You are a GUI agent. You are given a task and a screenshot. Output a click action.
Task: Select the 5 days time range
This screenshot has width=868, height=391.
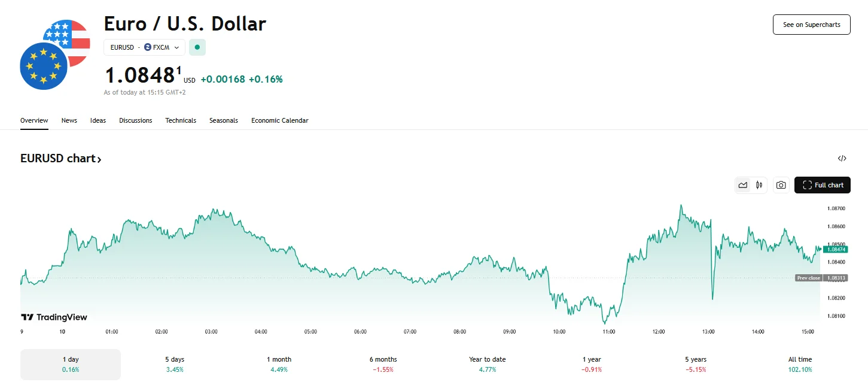coord(175,364)
